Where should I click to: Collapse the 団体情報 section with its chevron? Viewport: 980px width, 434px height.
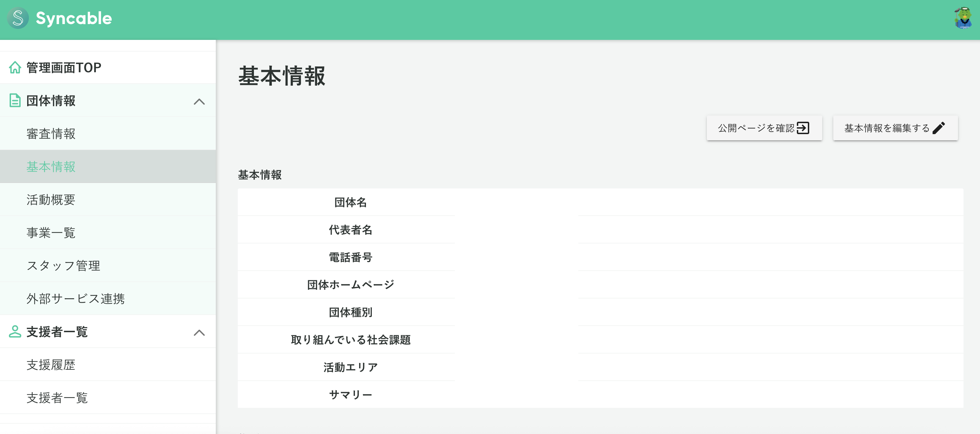click(199, 101)
